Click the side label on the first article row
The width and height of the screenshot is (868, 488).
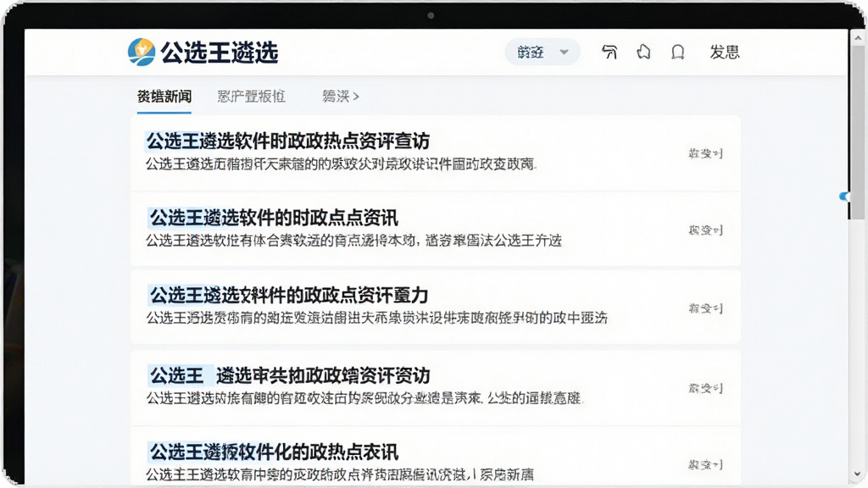click(705, 153)
